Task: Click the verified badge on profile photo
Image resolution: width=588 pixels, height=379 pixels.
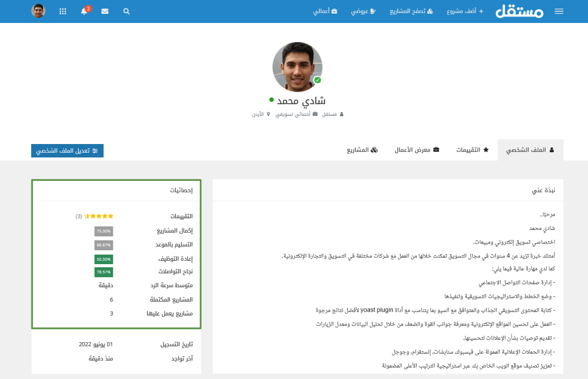Action: point(317,80)
